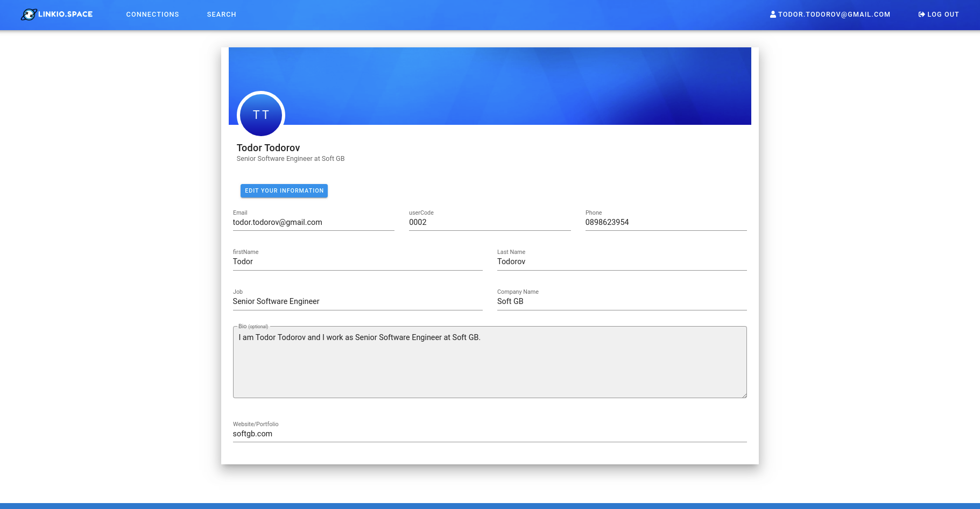Open the Search menu item
Viewport: 980px width, 509px height.
point(222,15)
